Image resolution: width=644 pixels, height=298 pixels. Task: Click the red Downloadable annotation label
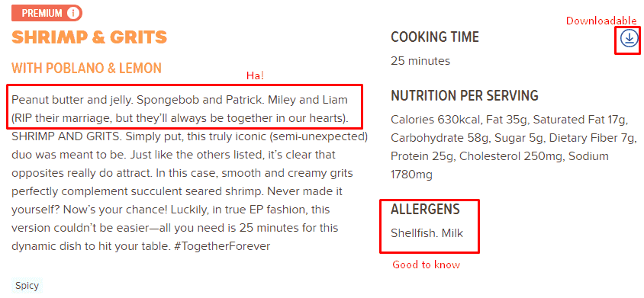pyautogui.click(x=602, y=21)
